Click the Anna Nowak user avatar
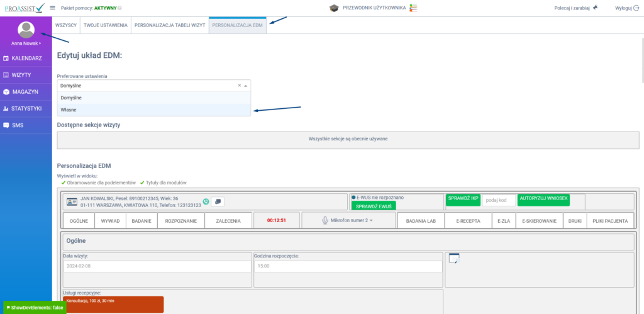Screen dimensions: 644x314 (26, 30)
